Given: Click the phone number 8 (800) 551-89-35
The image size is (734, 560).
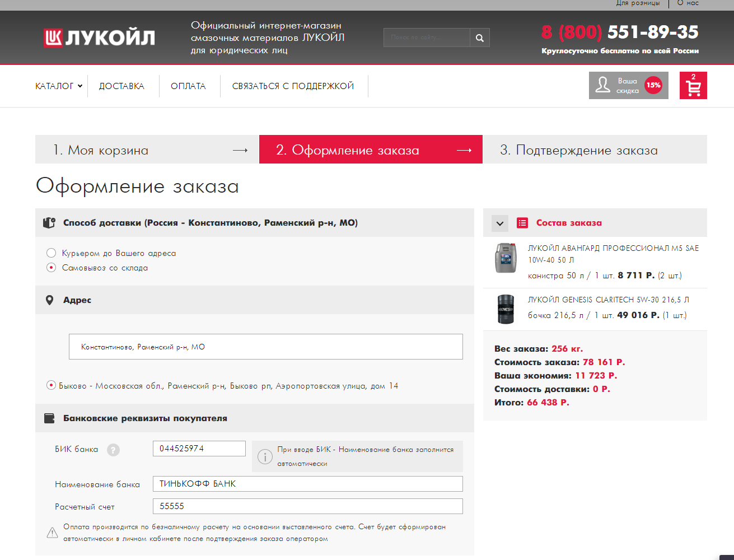Looking at the screenshot, I should 620,32.
